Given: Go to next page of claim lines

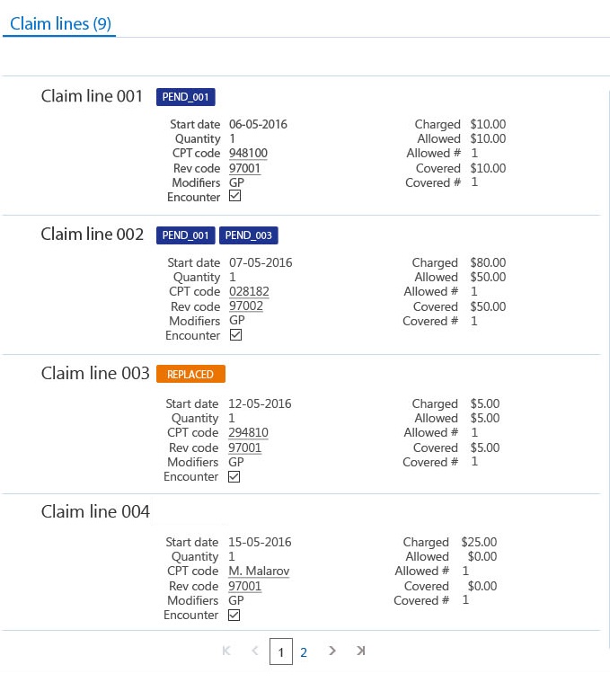Looking at the screenshot, I should click(332, 651).
